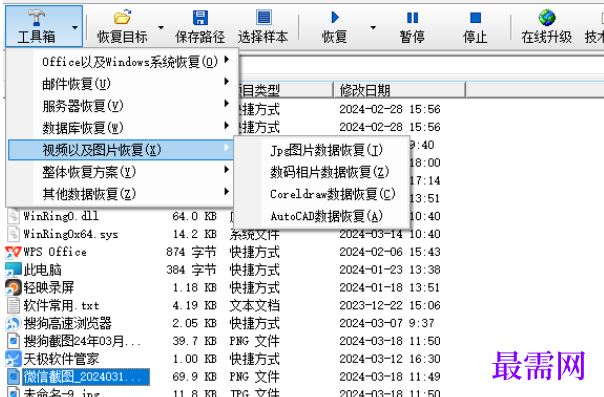The image size is (604, 397).
Task: Click the 64.0 KB size cell
Action: click(x=194, y=216)
